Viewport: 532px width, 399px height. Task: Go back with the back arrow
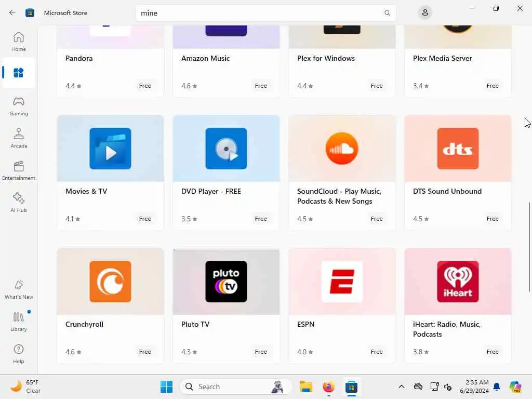click(12, 13)
